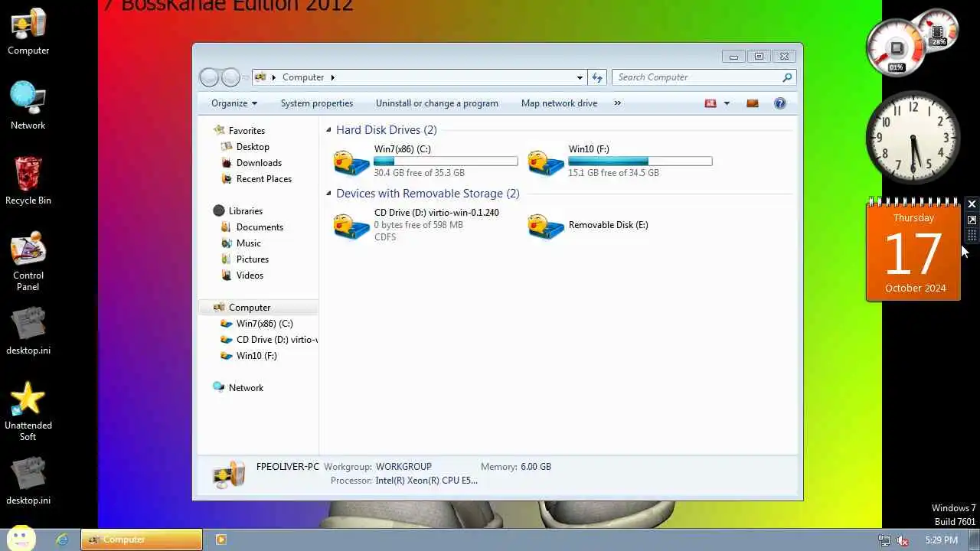980x551 pixels.
Task: Select Win7(x86) (C:) in navigation tree
Action: 264,324
